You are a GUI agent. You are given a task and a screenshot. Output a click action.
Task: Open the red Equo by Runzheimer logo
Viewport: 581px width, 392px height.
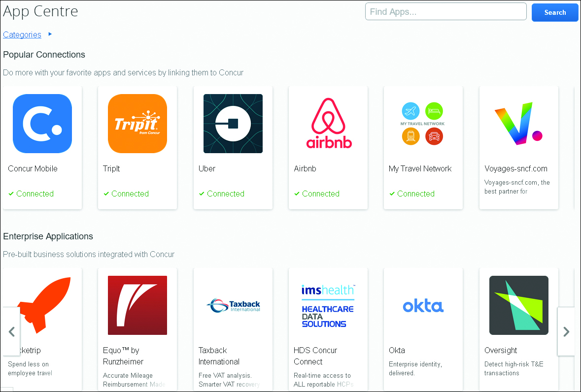pos(137,305)
